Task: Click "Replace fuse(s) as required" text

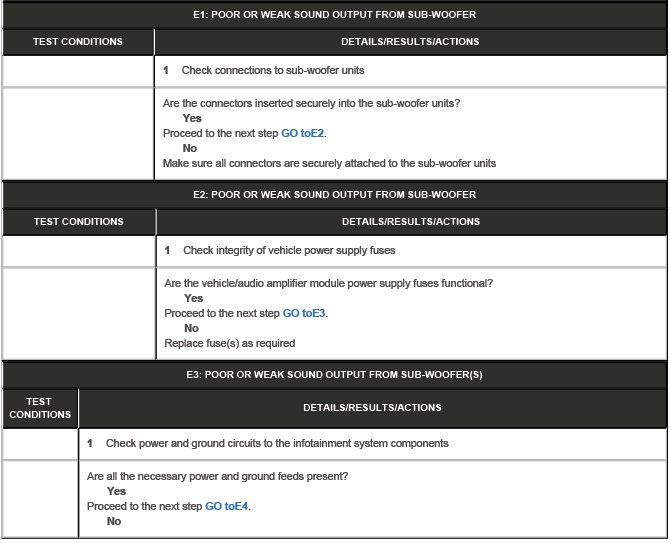Action: coord(230,343)
